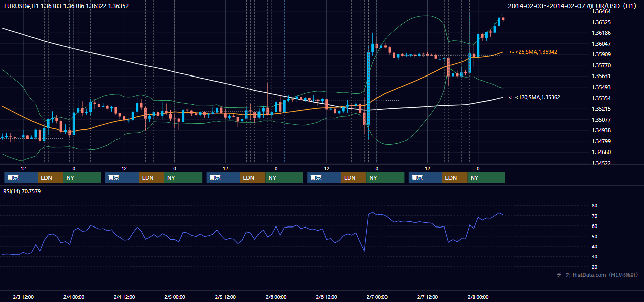The image size is (644, 302).
Task: Click the 2/8 00:00 time axis label
Action: [478, 297]
